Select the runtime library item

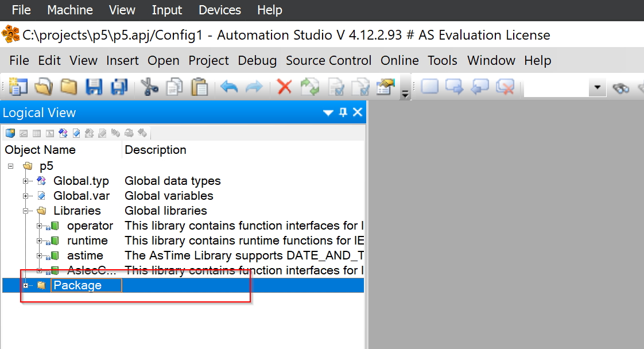pos(87,241)
